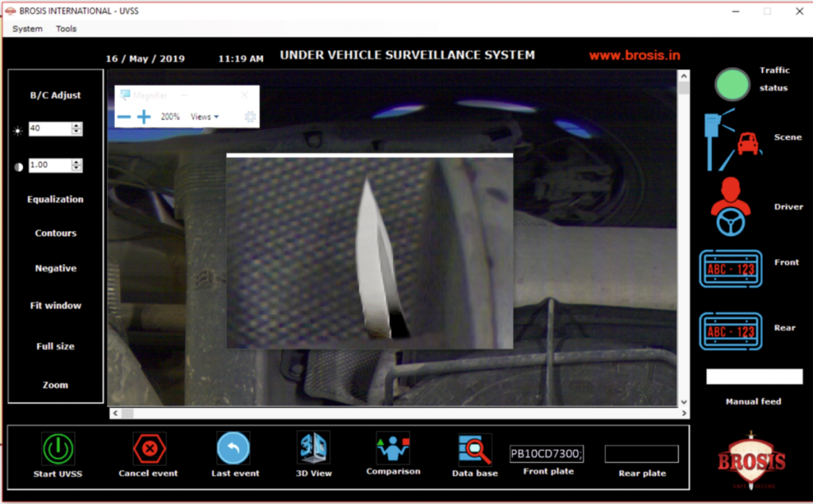Open the System menu
The image size is (813, 504).
[26, 29]
